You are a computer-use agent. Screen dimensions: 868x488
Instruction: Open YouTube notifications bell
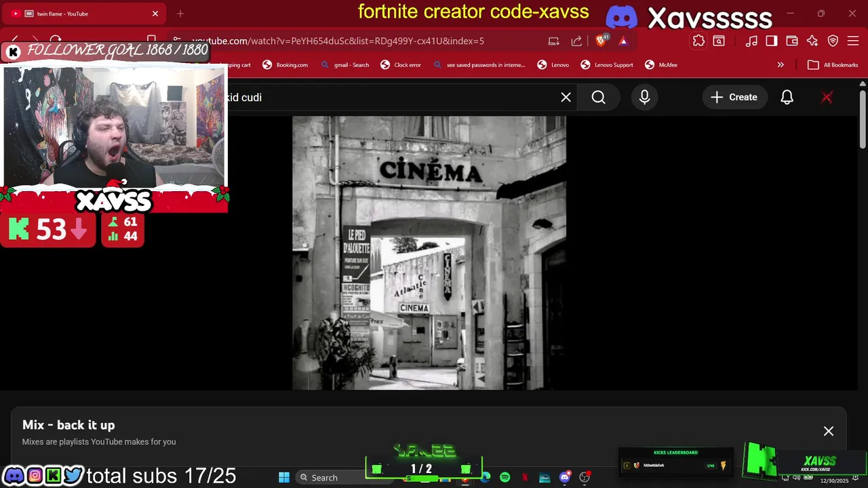pos(787,97)
